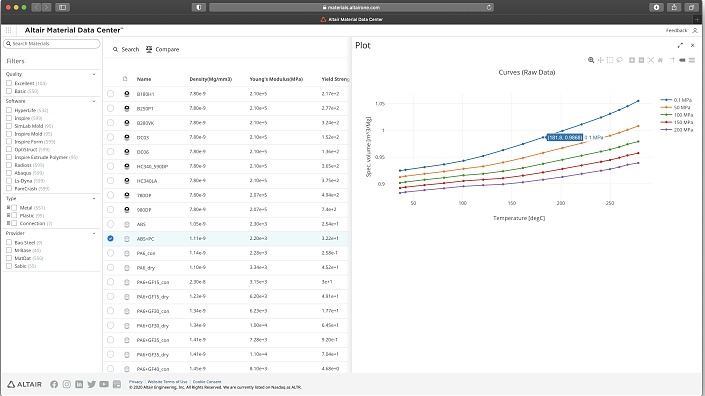The height and width of the screenshot is (396, 705).
Task: Toggle the 200 MPa legend series
Action: 676,130
